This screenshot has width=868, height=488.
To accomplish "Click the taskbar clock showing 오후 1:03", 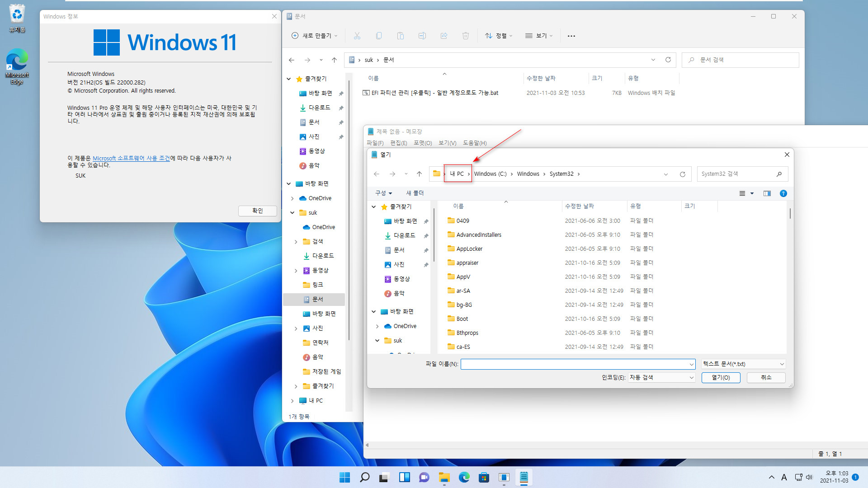I will pyautogui.click(x=834, y=477).
